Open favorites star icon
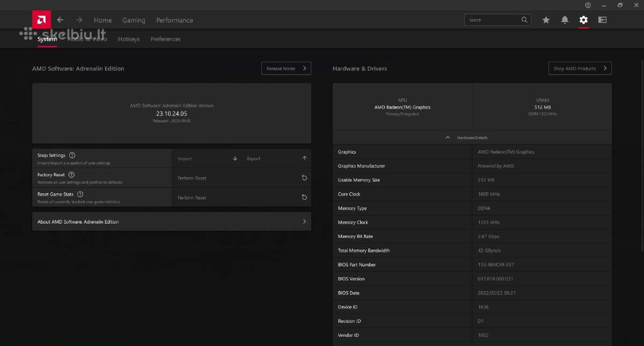 point(546,20)
